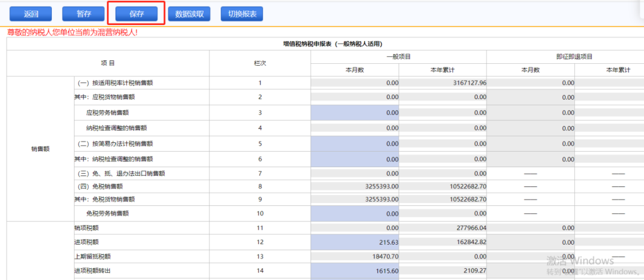Click row 2 monthly value under 即征即退项目
Viewport: 644px width, 280px height.
tap(531, 97)
